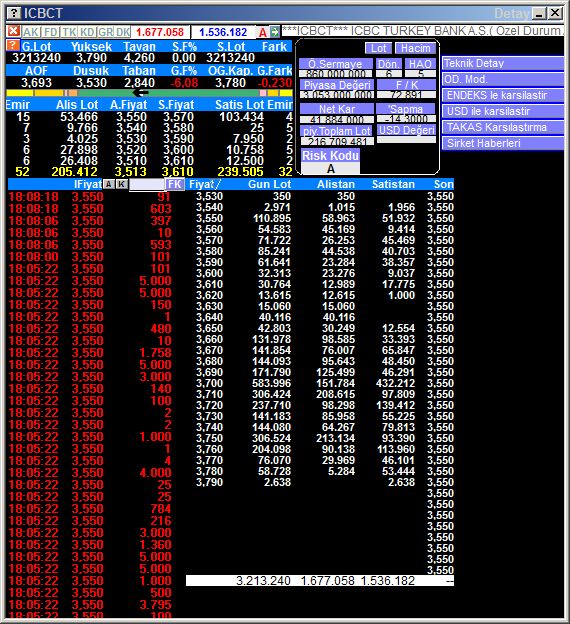Open Teknik Detay

pos(503,63)
